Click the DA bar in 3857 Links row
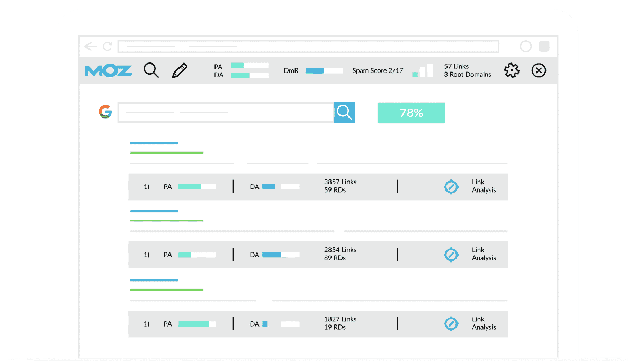 click(x=281, y=187)
